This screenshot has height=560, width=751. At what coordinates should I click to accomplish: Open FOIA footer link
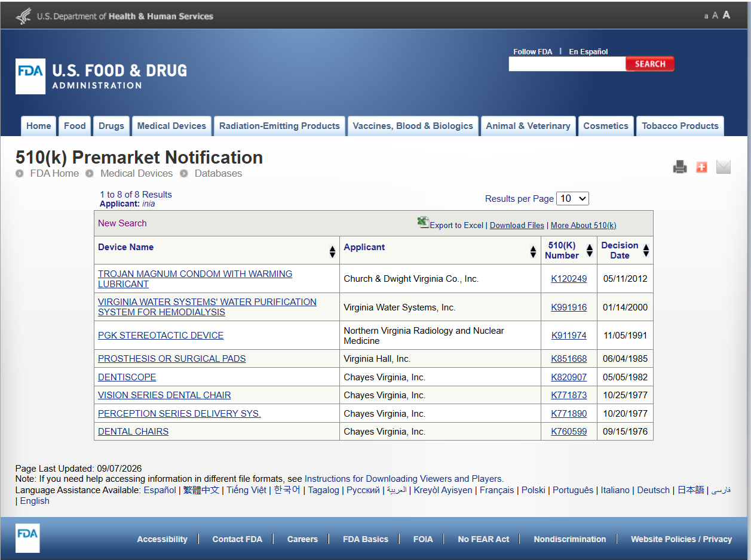(x=423, y=539)
